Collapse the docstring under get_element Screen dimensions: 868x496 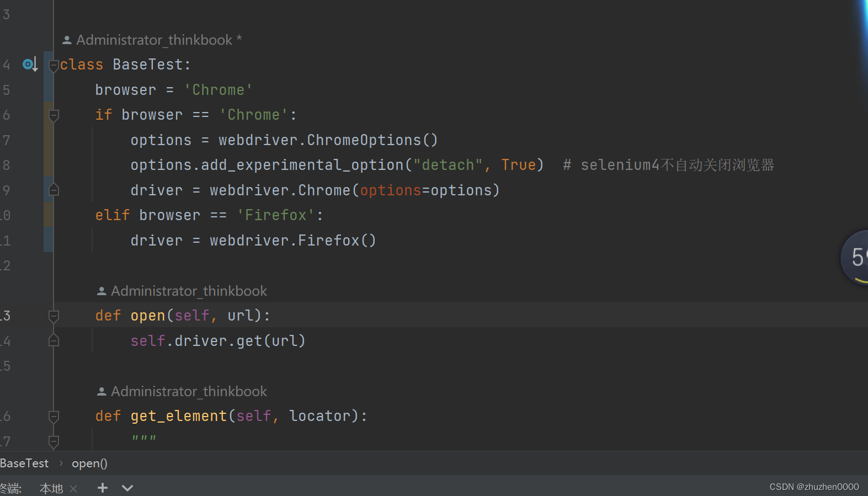click(x=54, y=441)
